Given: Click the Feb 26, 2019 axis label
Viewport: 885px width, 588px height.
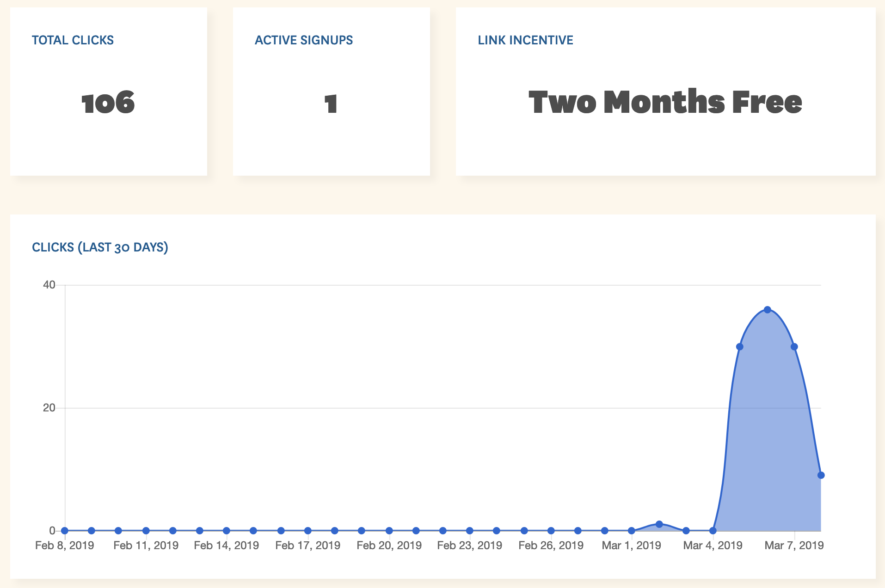Looking at the screenshot, I should click(551, 545).
